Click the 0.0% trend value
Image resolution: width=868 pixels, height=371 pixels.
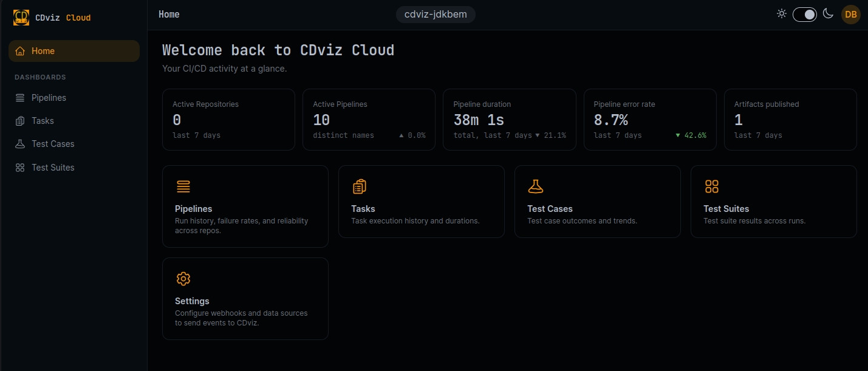click(417, 135)
